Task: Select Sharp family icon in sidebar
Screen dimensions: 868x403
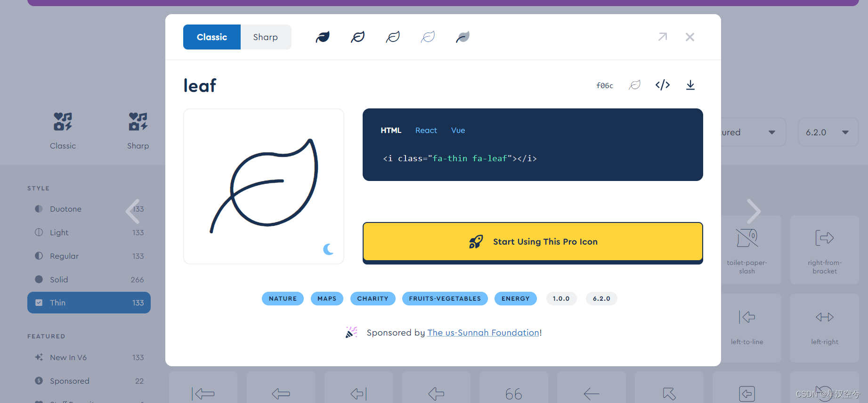Action: point(138,131)
